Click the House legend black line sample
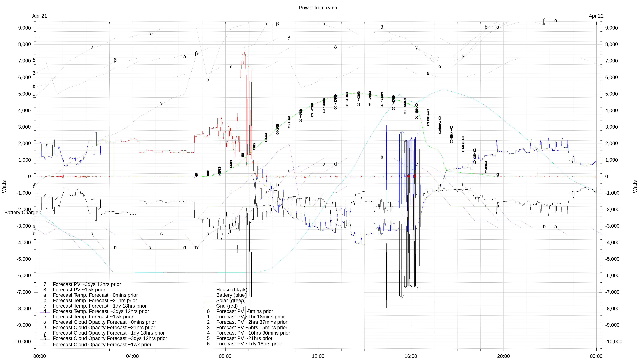The image size is (644, 362). tap(208, 291)
